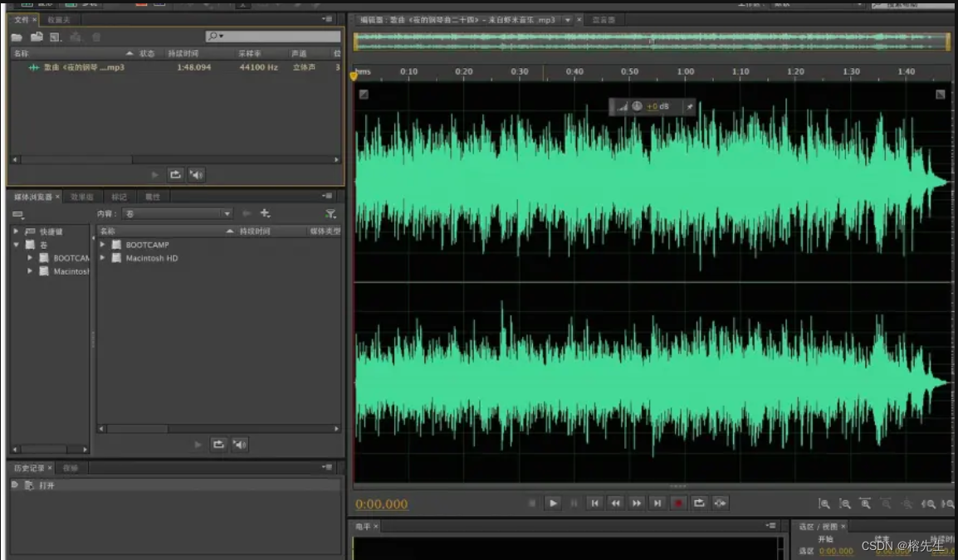The width and height of the screenshot is (958, 560).
Task: Open the Files panel options menu
Action: click(327, 20)
